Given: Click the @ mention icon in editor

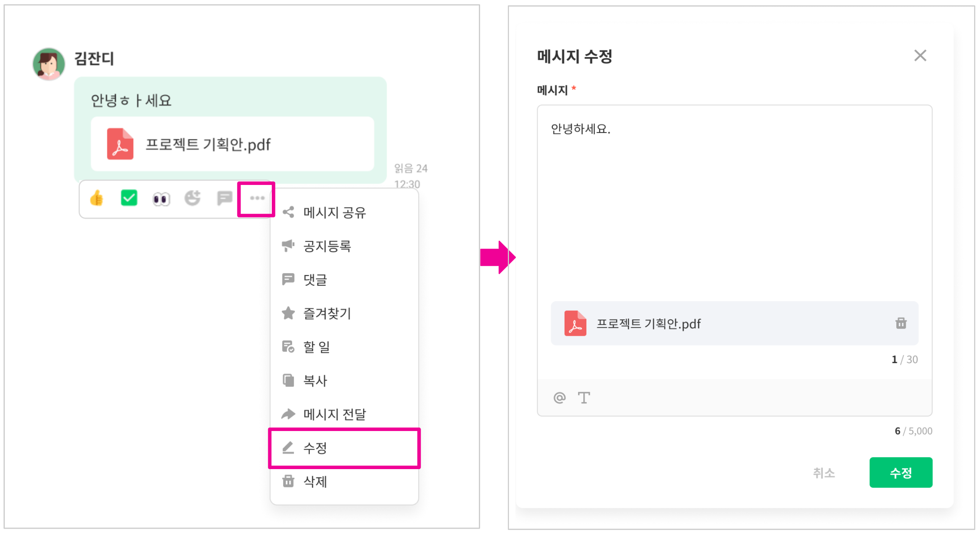Looking at the screenshot, I should pos(559,397).
